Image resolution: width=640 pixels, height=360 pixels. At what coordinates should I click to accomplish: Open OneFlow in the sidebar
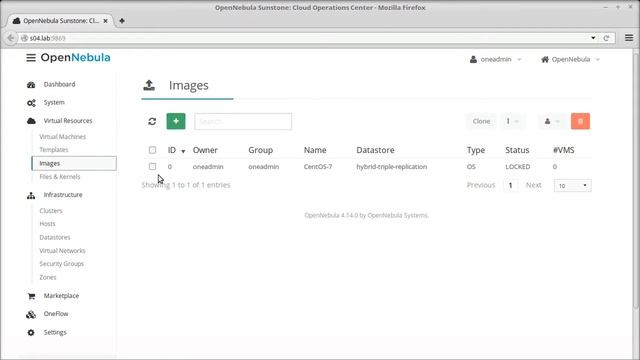(x=56, y=314)
